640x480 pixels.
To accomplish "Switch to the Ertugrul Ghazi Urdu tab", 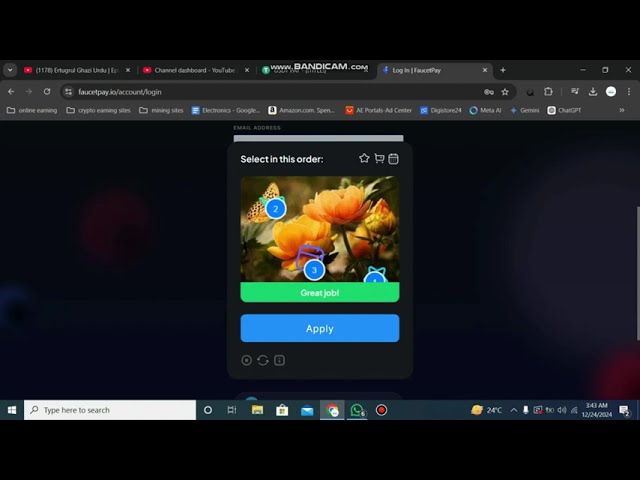I will click(x=76, y=70).
